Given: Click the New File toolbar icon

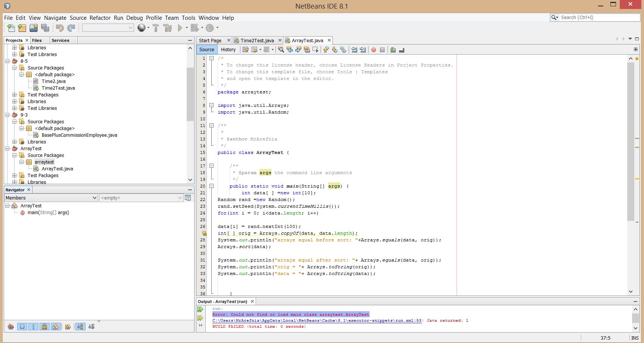Looking at the screenshot, I should point(11,28).
